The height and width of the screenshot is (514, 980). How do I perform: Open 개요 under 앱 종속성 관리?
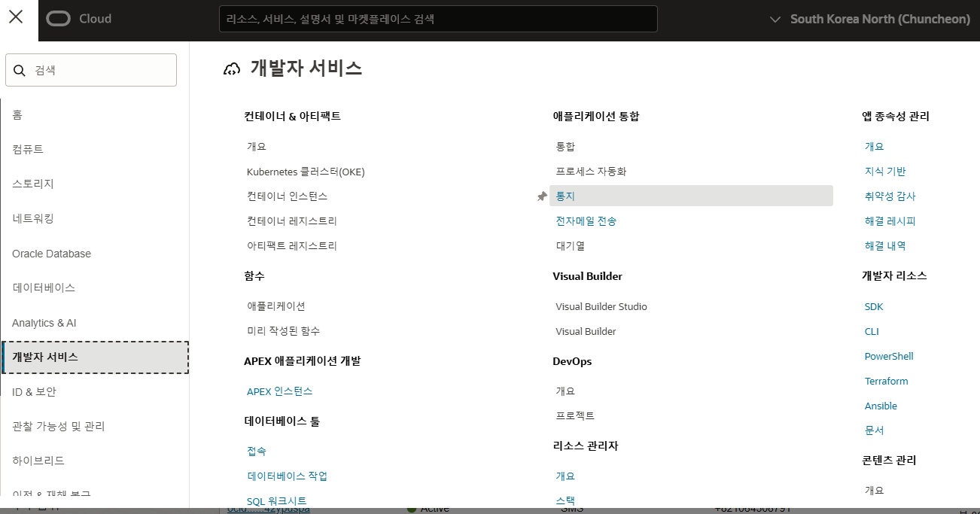(875, 147)
